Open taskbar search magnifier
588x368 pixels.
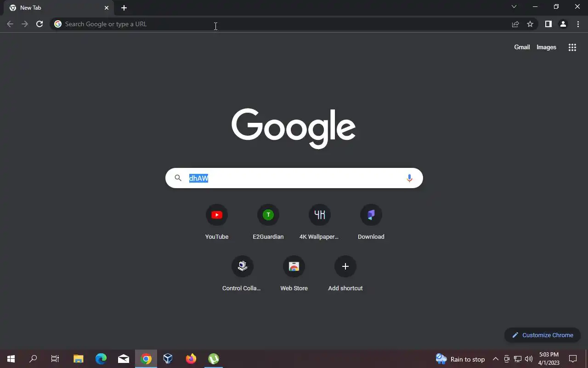[x=33, y=359]
